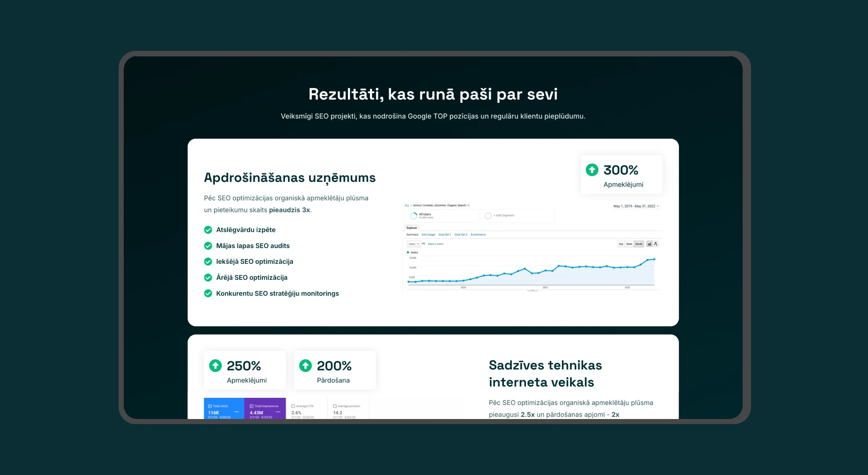Viewport: 868px width, 475px height.
Task: Click checkmark icon next to Konkurentu SEO stratēģiju monitorings
Action: click(x=208, y=293)
